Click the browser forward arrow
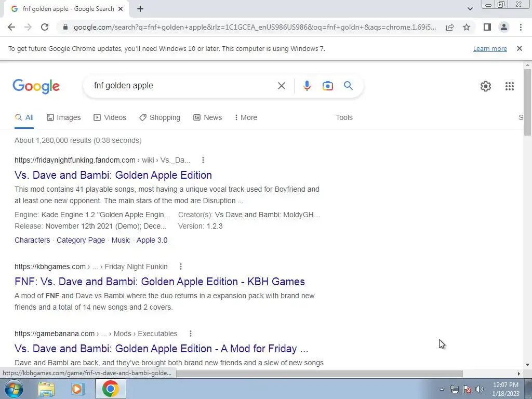This screenshot has width=532, height=399. pos(28,27)
